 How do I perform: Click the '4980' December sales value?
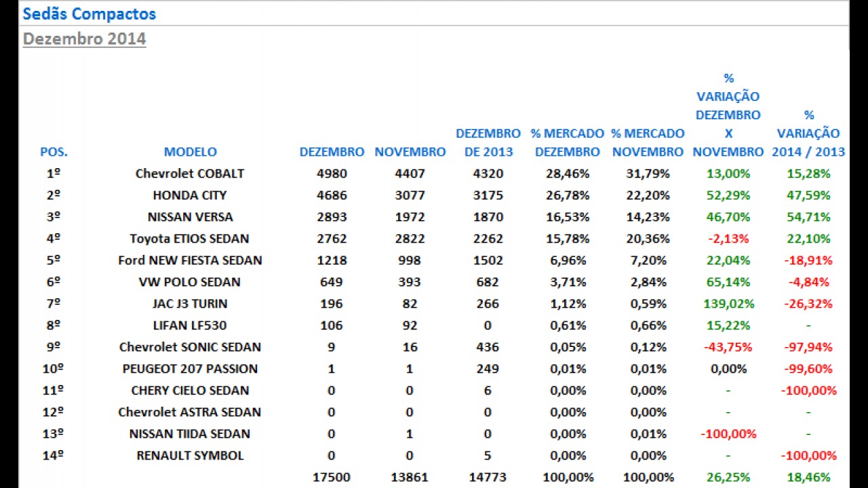(332, 174)
